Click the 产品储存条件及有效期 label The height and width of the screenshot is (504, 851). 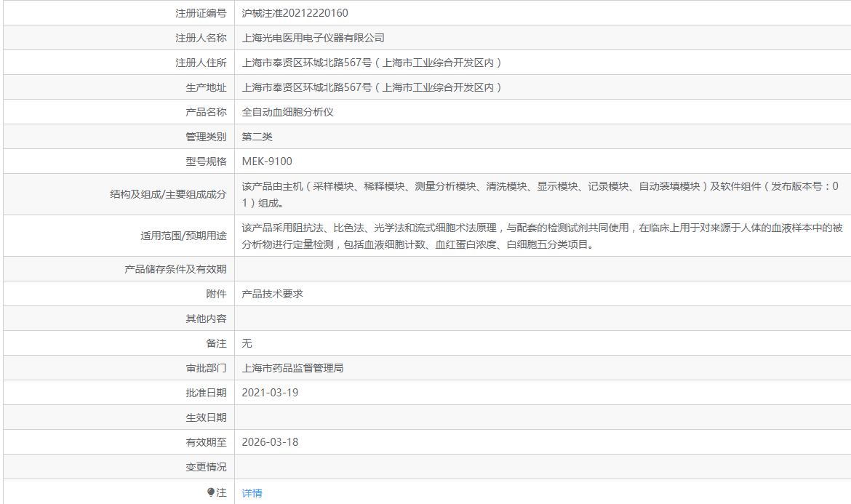tap(175, 269)
